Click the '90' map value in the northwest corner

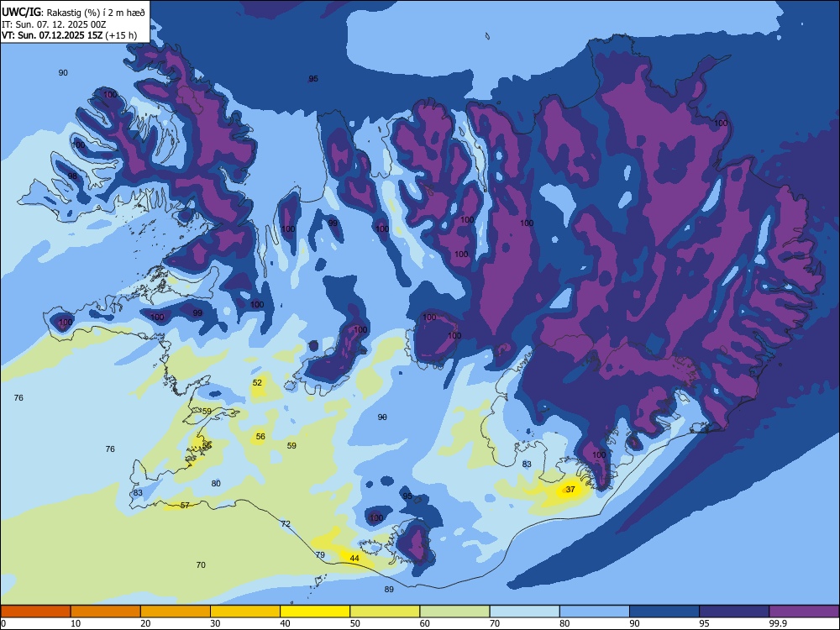63,73
